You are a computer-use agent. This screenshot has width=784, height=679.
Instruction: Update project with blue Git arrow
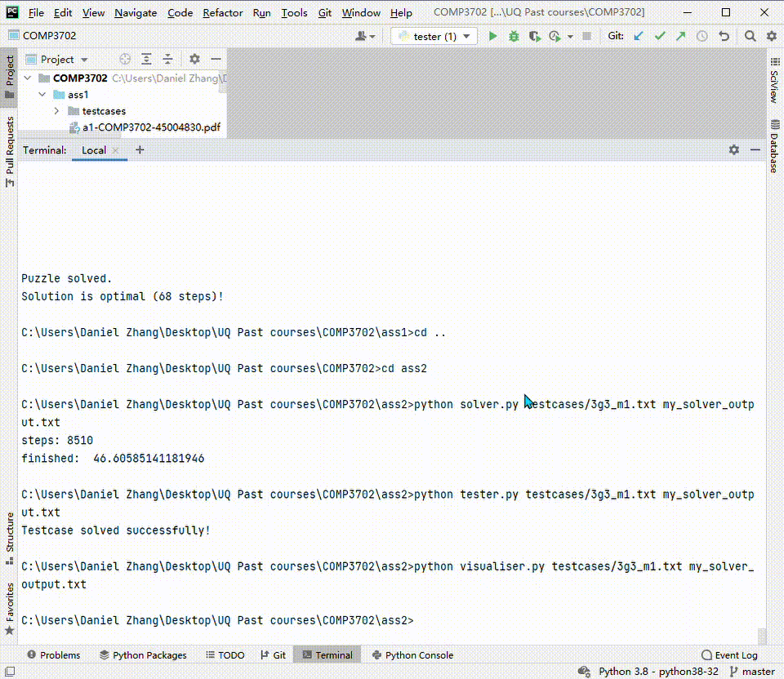point(639,36)
